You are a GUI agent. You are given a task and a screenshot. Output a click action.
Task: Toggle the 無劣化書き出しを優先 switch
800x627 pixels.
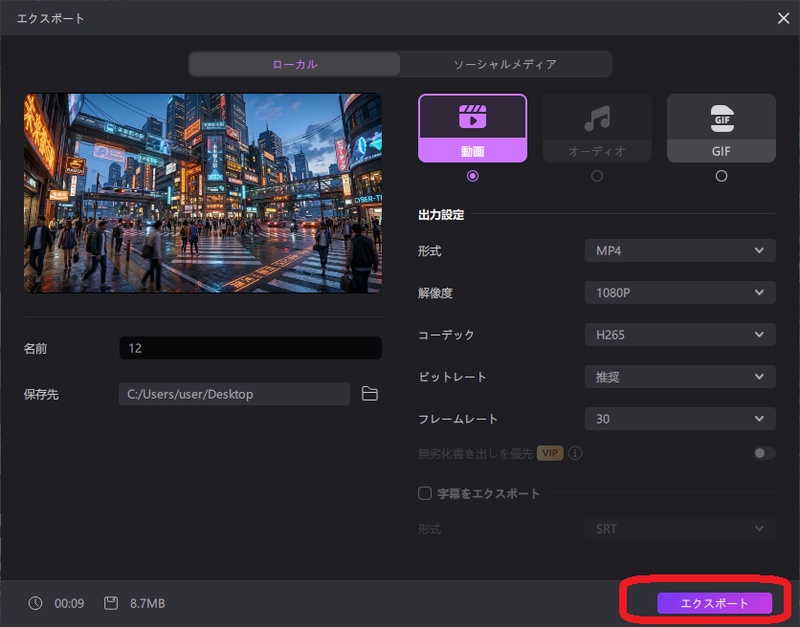764,453
